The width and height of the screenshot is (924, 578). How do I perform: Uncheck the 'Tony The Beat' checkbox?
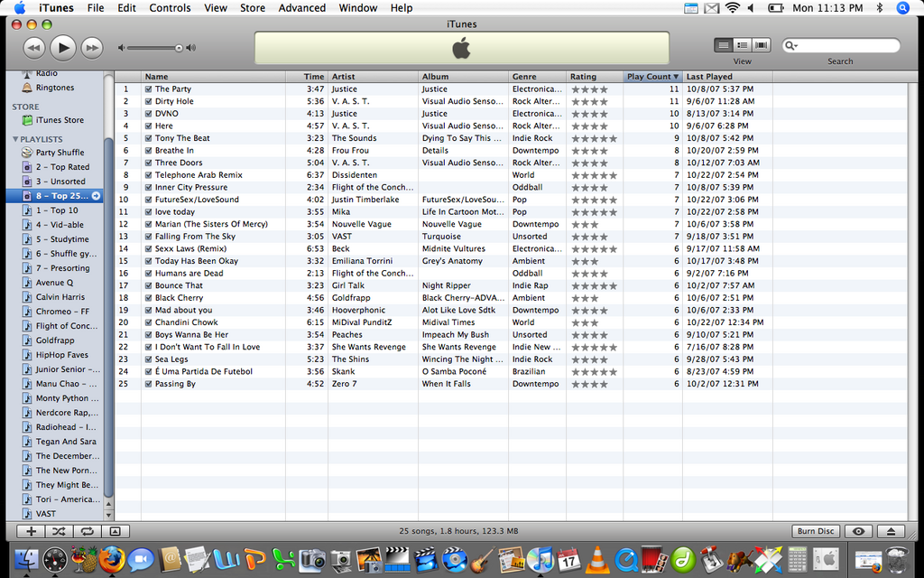[149, 138]
